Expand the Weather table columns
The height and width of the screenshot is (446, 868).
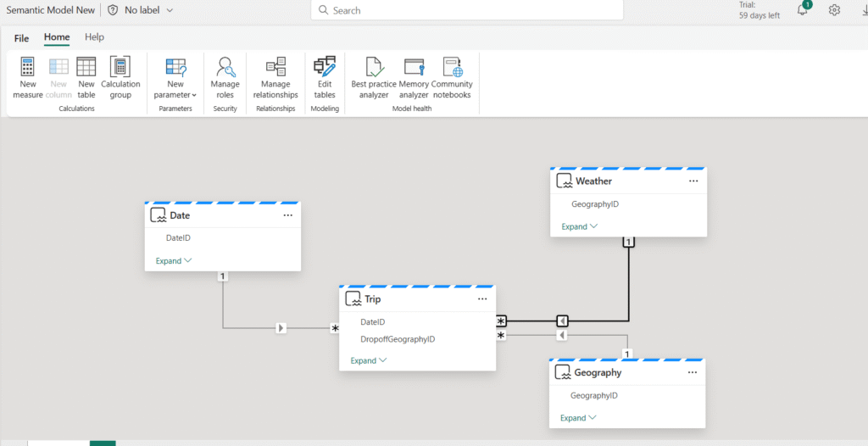point(579,226)
